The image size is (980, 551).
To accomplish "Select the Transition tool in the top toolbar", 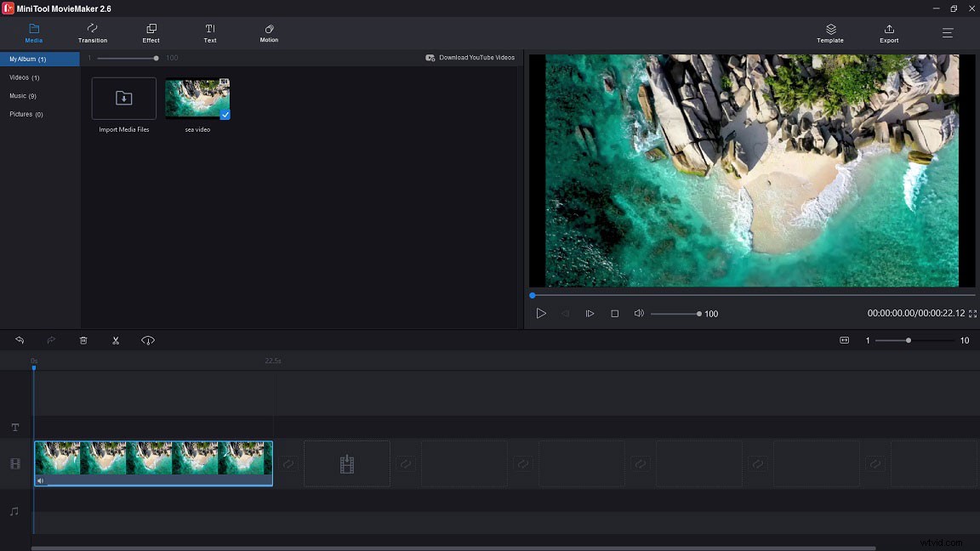I will [92, 34].
